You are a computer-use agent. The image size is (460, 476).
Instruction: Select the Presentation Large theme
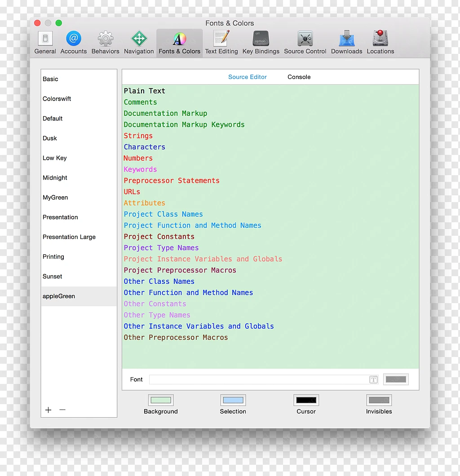(79, 237)
